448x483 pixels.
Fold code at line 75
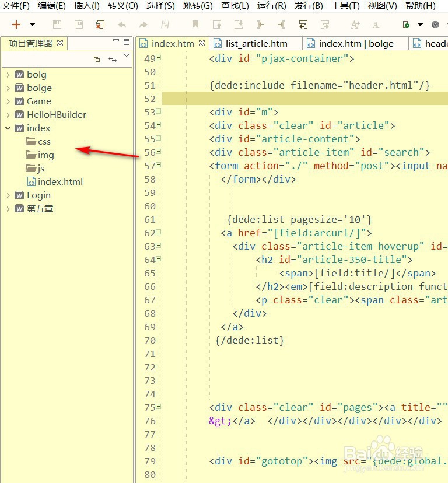(158, 407)
